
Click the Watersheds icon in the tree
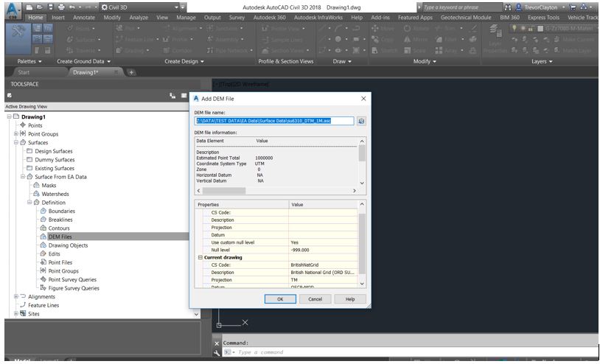36,194
